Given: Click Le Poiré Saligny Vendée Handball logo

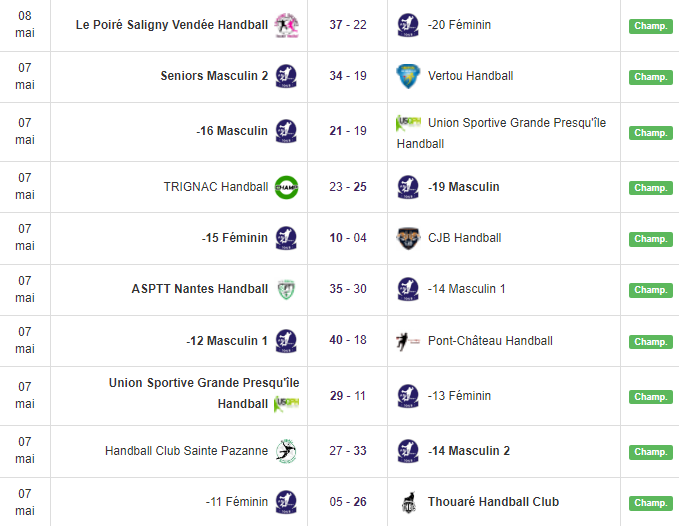Looking at the screenshot, I should pyautogui.click(x=286, y=25).
